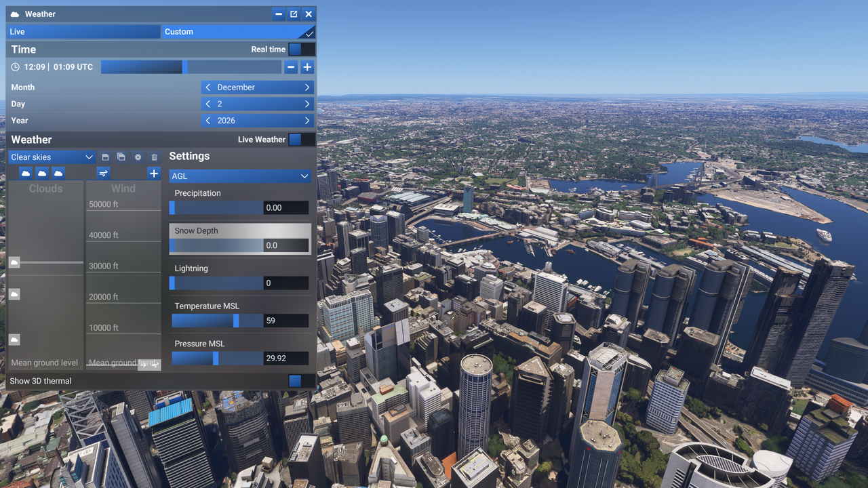Open the Clear skies preset dropdown
Viewport: 868px width, 488px height.
pos(52,157)
